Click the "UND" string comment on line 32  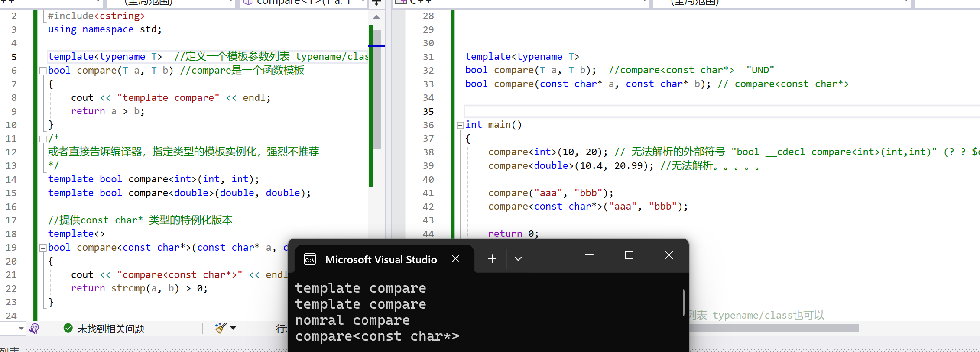coord(760,70)
